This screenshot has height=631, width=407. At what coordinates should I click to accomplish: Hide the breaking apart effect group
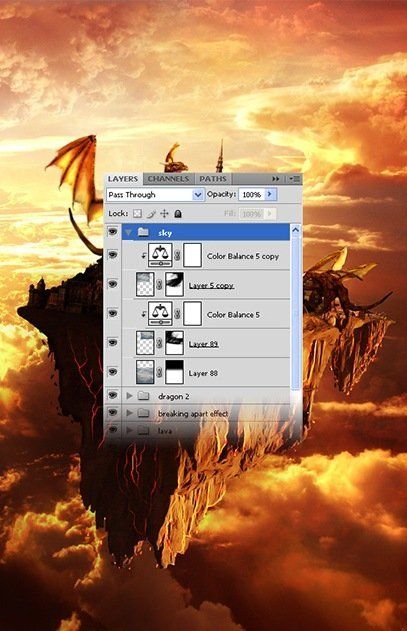[113, 412]
